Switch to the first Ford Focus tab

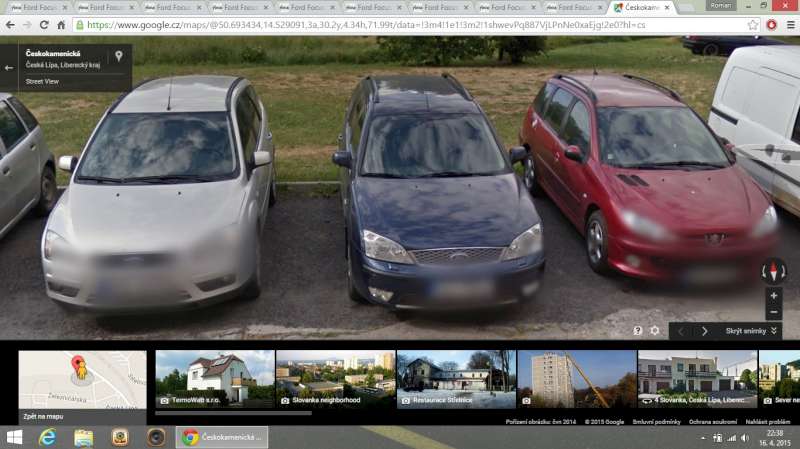(36, 7)
